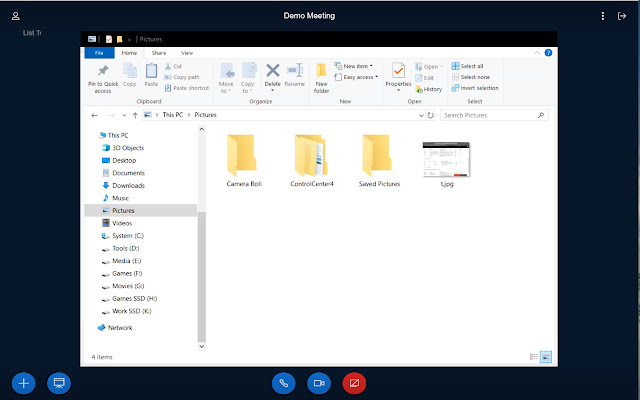Refresh the Pictures folder

[431, 116]
